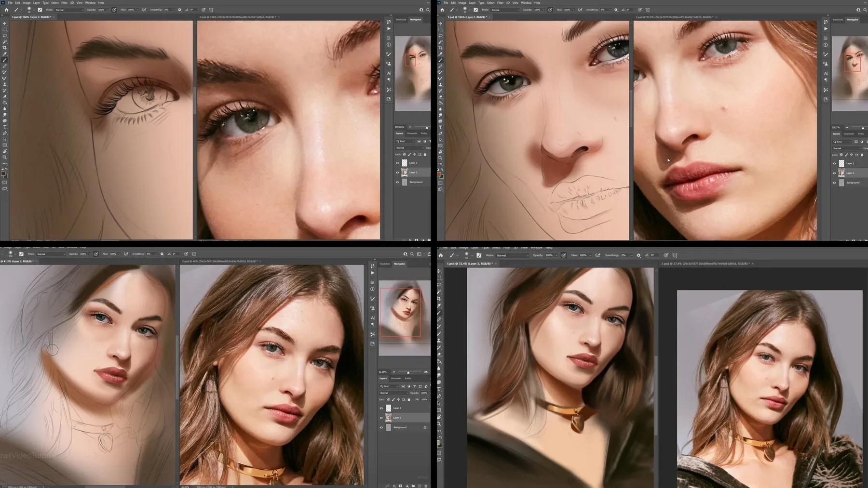Click the Home icon in top-left window options bar
Image resolution: width=868 pixels, height=488 pixels.
pos(6,10)
